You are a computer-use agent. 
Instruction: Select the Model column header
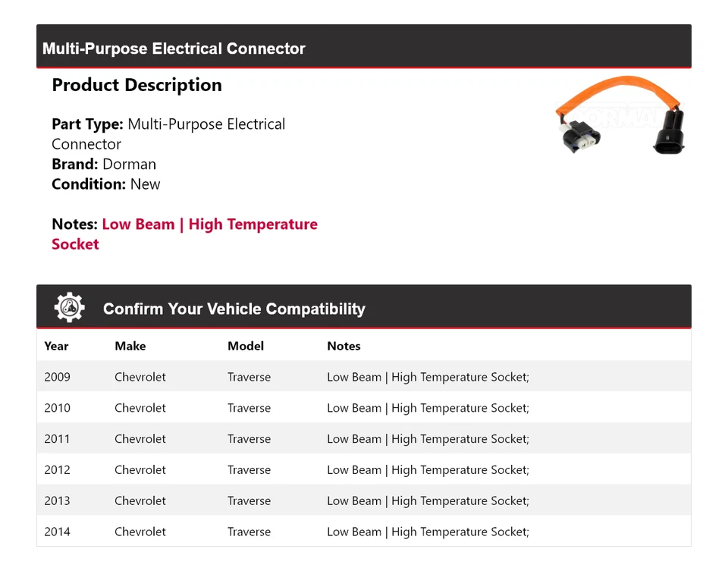coord(246,346)
